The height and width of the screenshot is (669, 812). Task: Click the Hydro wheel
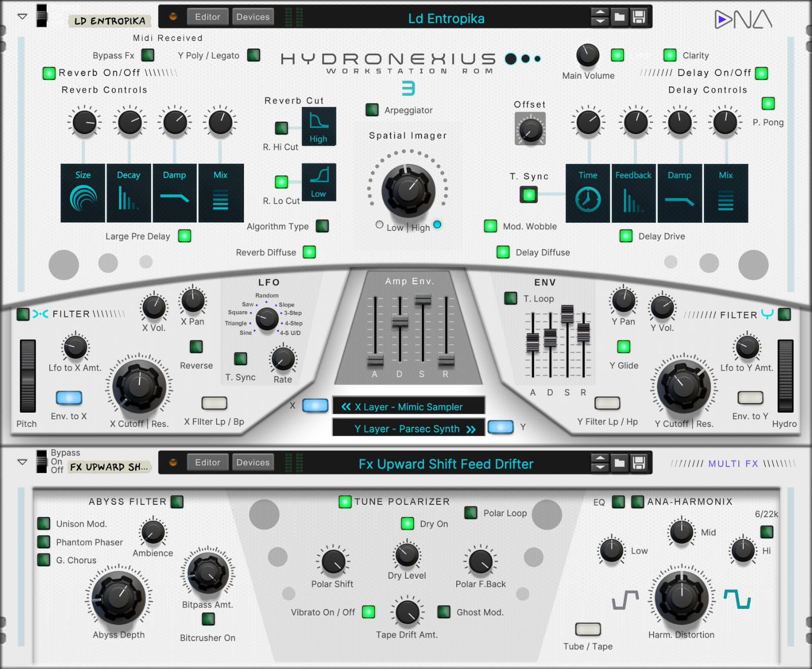tap(786, 376)
